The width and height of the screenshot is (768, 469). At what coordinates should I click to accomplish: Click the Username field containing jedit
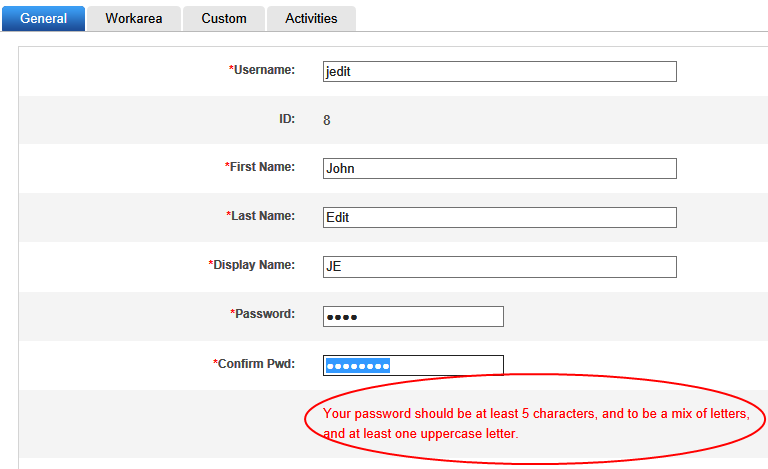500,71
